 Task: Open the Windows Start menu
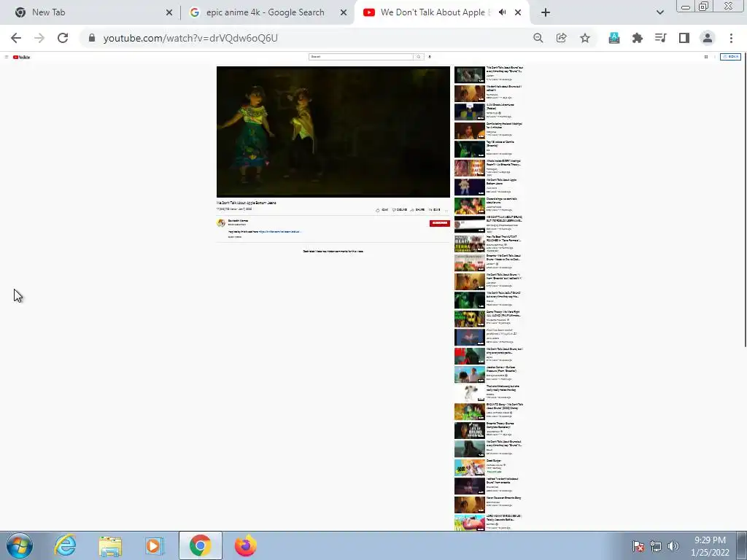click(x=20, y=545)
